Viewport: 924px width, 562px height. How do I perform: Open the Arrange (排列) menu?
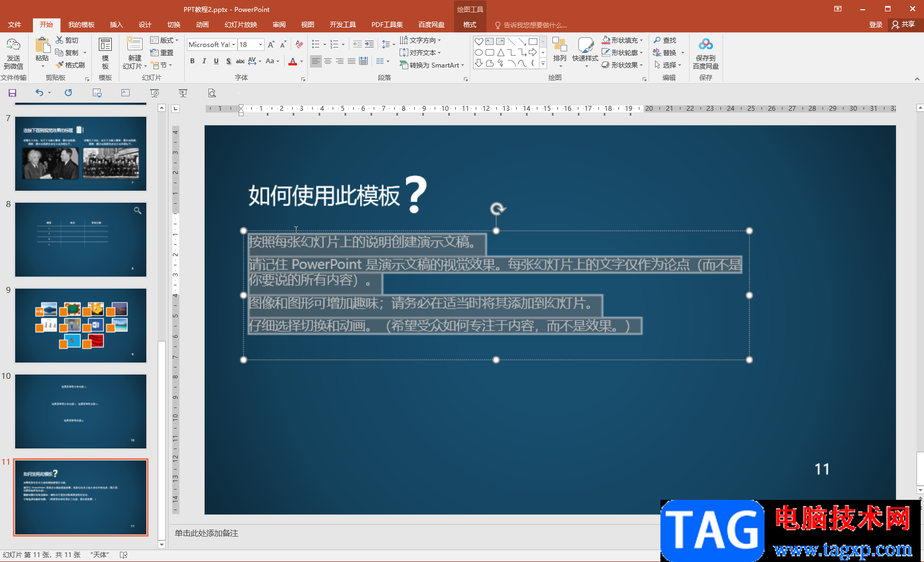click(x=560, y=53)
